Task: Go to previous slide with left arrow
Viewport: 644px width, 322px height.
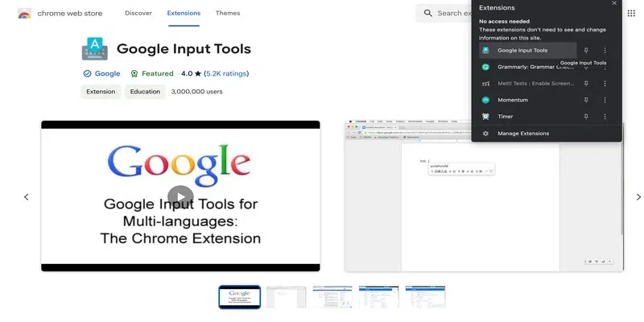Action: click(27, 197)
